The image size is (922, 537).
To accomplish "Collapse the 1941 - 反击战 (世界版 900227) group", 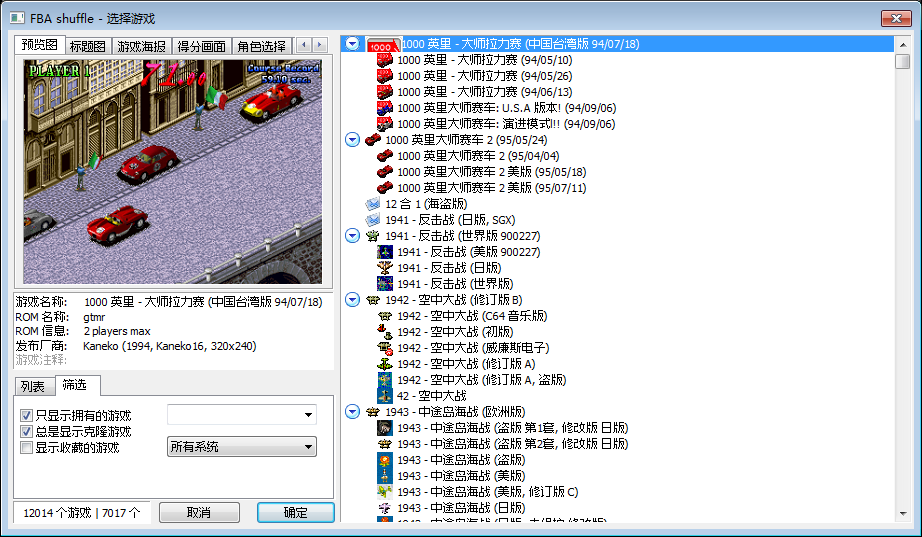I will point(352,236).
